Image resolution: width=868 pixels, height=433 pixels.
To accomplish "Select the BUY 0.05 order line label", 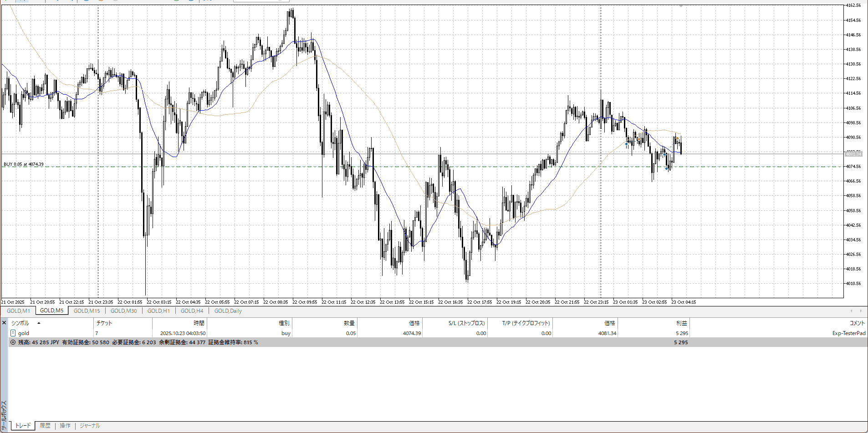I will tap(24, 164).
